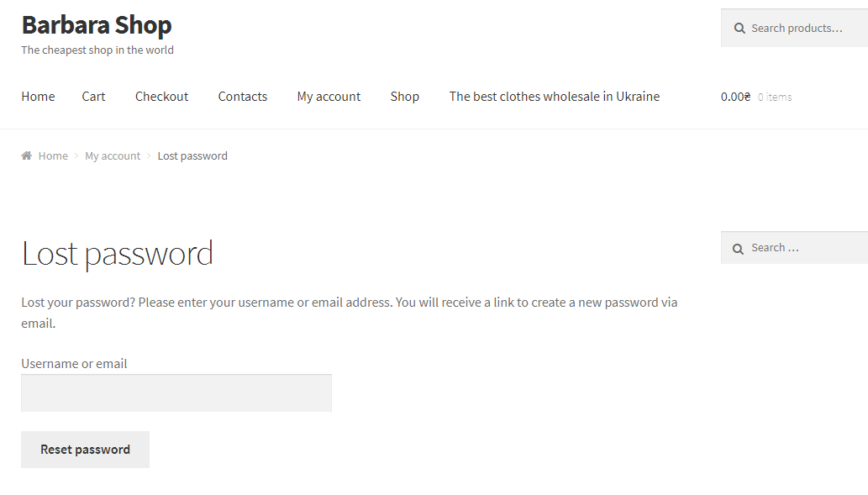Navigate to Contacts page
The image size is (868, 495).
[x=242, y=97]
